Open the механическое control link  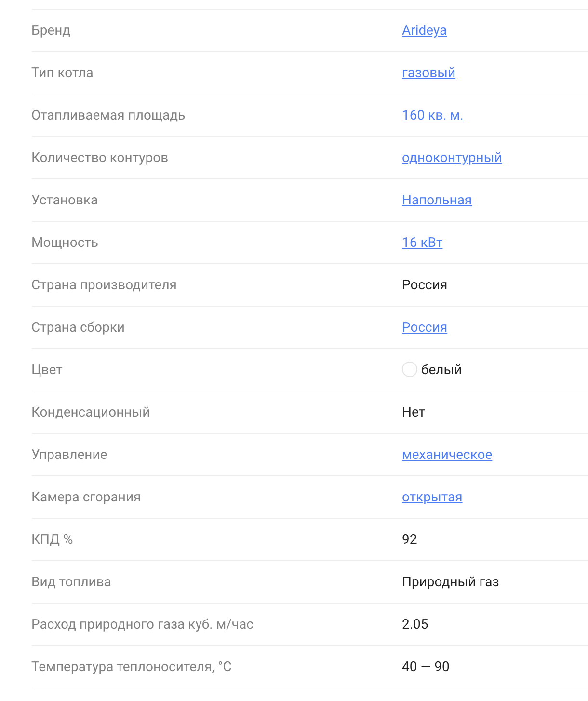click(447, 455)
